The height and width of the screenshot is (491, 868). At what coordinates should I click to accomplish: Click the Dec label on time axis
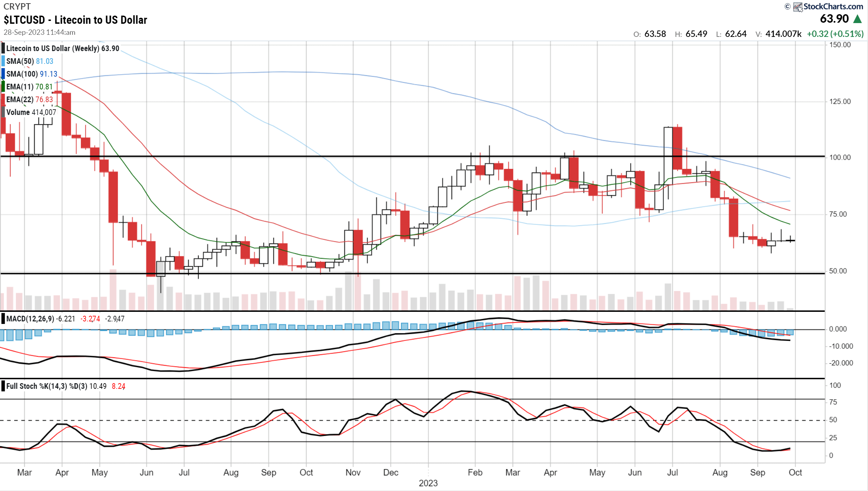click(x=391, y=473)
